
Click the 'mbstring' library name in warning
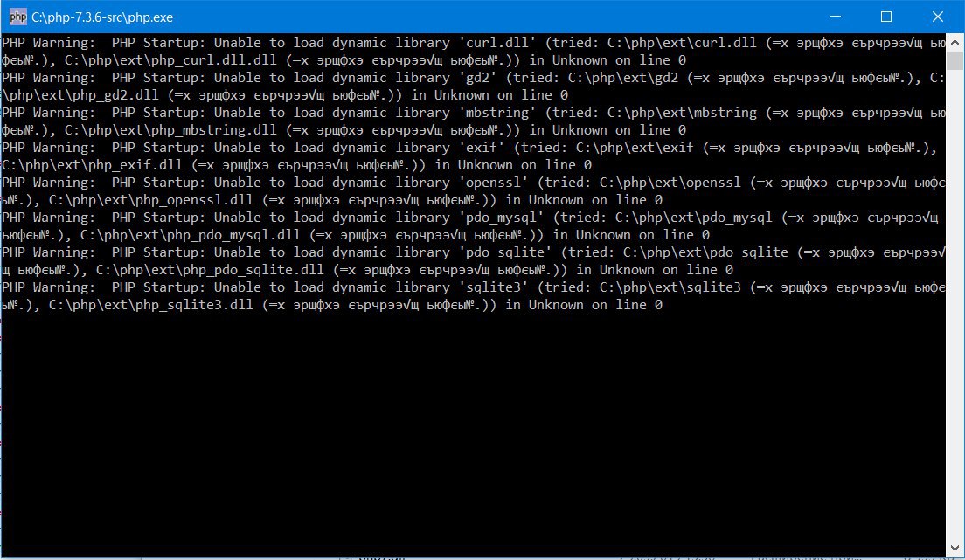(x=497, y=113)
